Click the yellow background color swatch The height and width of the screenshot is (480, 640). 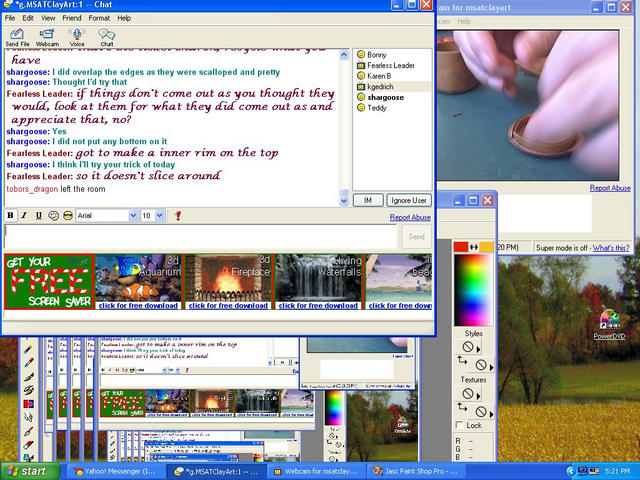[487, 247]
